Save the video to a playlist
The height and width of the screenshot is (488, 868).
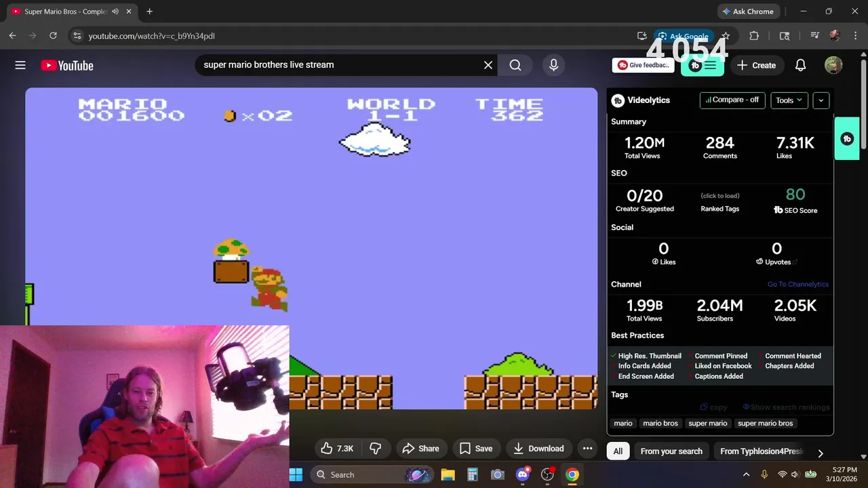click(x=475, y=449)
